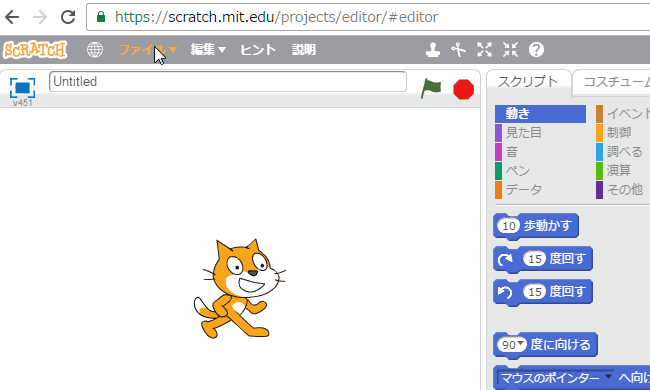Open the ファイル menu

pos(148,50)
